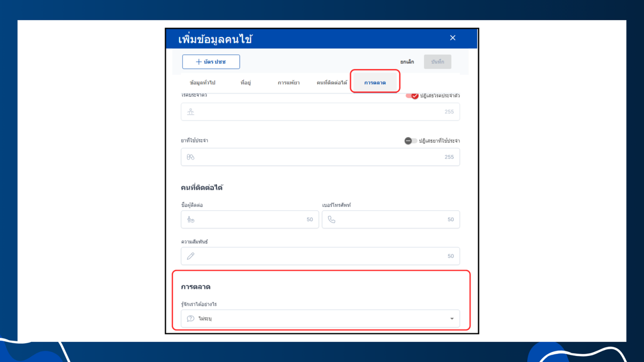Focus the ความสัมพันธ์ input field
Image resolution: width=644 pixels, height=362 pixels.
pyautogui.click(x=320, y=256)
